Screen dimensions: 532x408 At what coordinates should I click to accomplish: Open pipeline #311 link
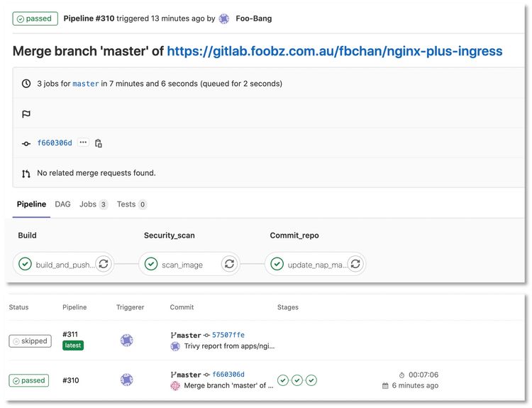(70, 334)
